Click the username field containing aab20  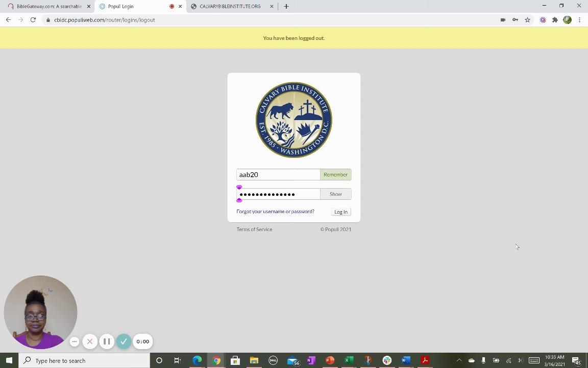tap(278, 175)
